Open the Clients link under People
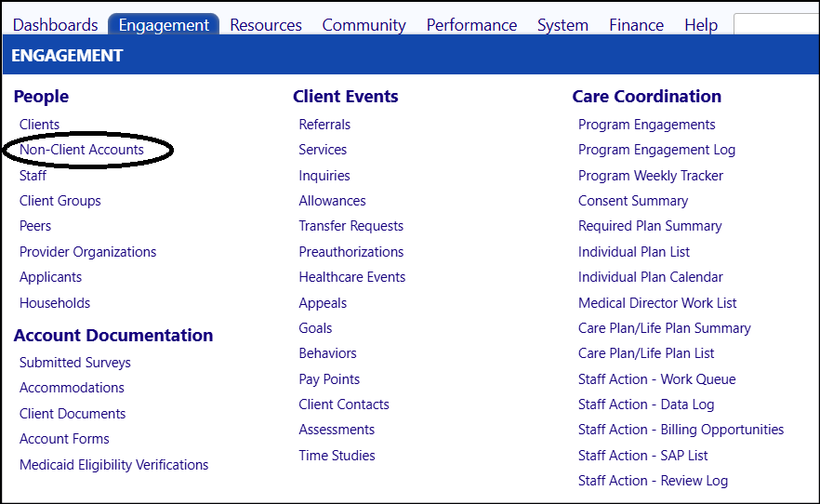The height and width of the screenshot is (504, 820). (x=39, y=125)
